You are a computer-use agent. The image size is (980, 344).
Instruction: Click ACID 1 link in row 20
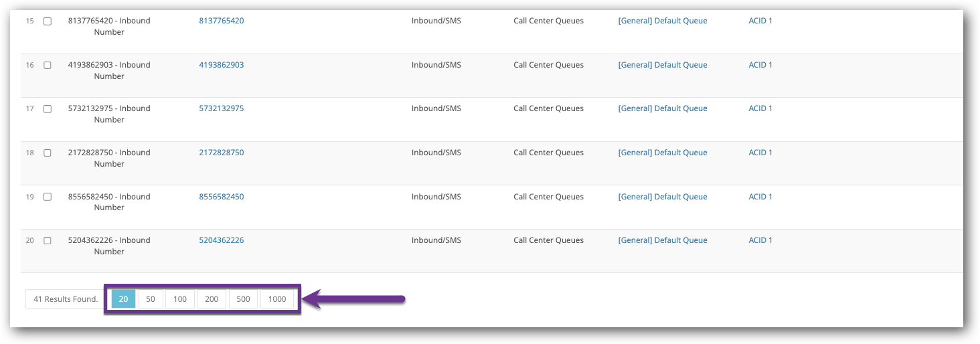[760, 240]
